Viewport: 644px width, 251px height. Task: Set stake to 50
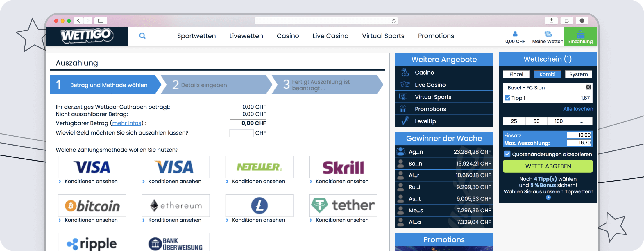click(536, 121)
